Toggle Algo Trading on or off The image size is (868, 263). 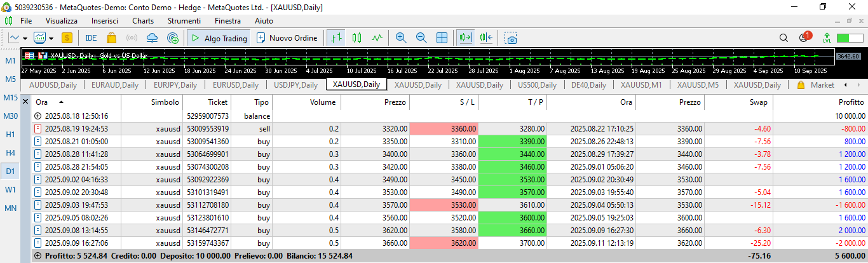pyautogui.click(x=219, y=38)
